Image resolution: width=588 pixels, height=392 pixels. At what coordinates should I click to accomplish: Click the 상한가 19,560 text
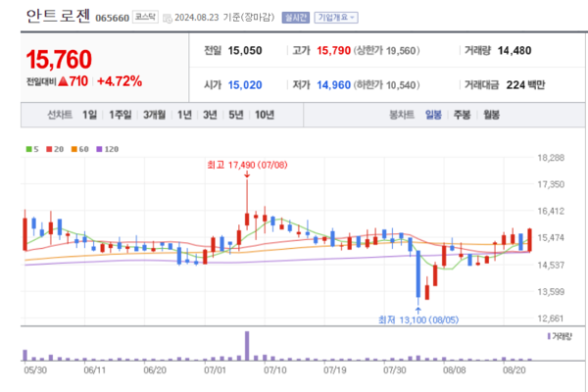(x=386, y=51)
